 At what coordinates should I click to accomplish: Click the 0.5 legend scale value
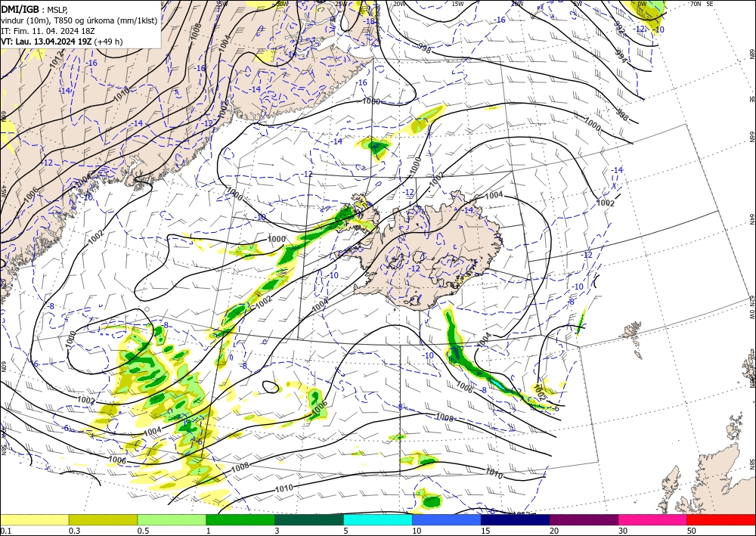tap(143, 531)
